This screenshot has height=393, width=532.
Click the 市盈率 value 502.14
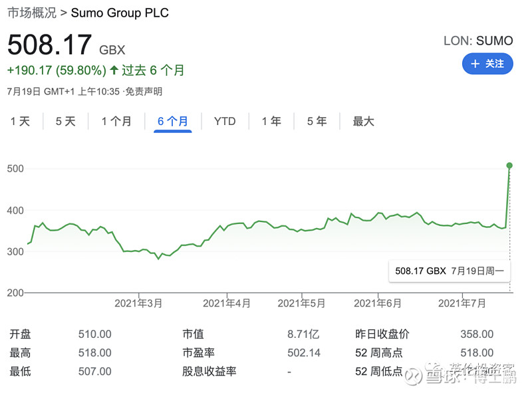(304, 353)
